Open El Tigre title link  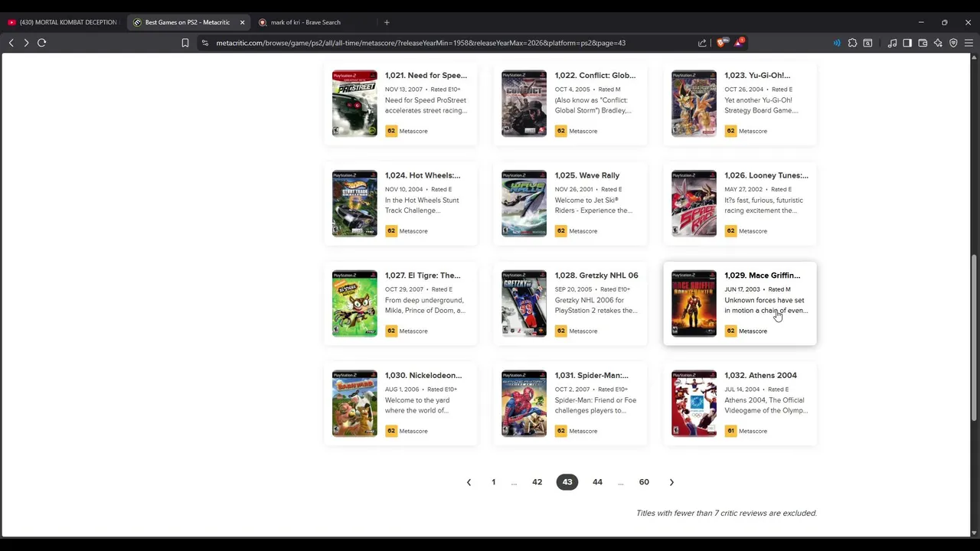click(423, 275)
